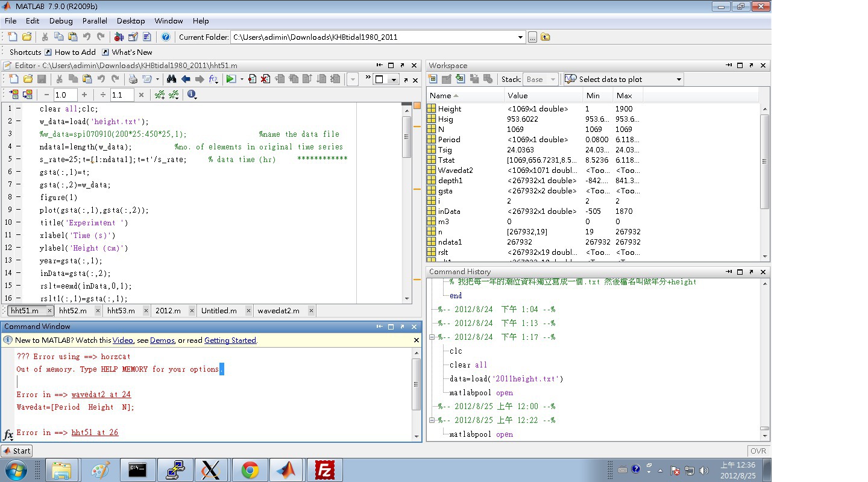
Task: Collapse the 2012/8/24 1:17 history group
Action: click(x=432, y=337)
